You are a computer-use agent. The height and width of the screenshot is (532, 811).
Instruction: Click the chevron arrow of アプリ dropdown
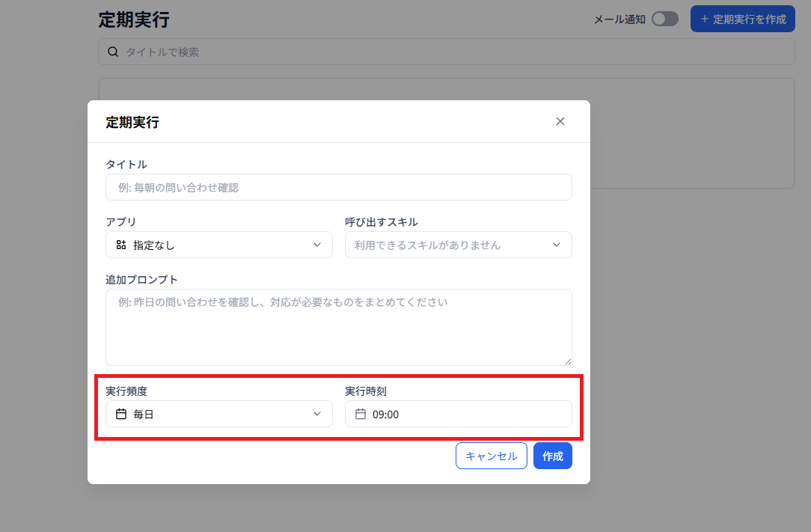tap(317, 245)
